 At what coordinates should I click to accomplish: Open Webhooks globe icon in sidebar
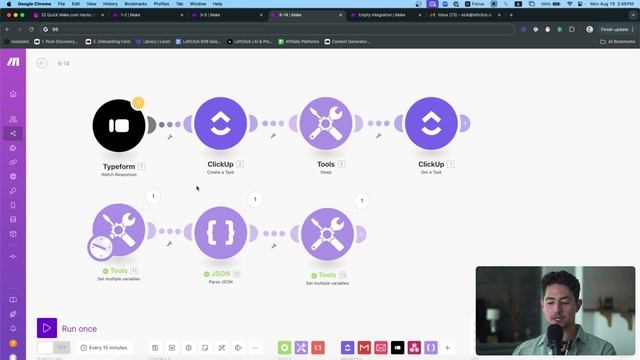pos(13,176)
